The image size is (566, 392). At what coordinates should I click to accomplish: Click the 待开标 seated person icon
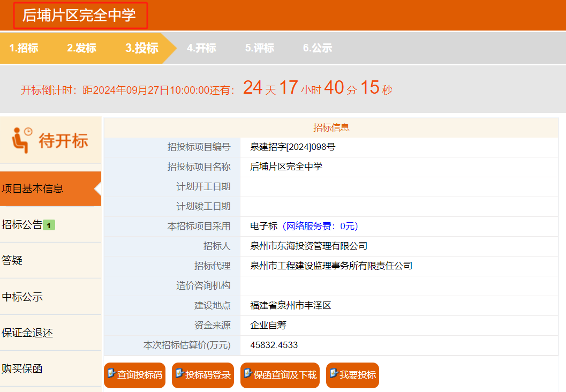coord(21,140)
